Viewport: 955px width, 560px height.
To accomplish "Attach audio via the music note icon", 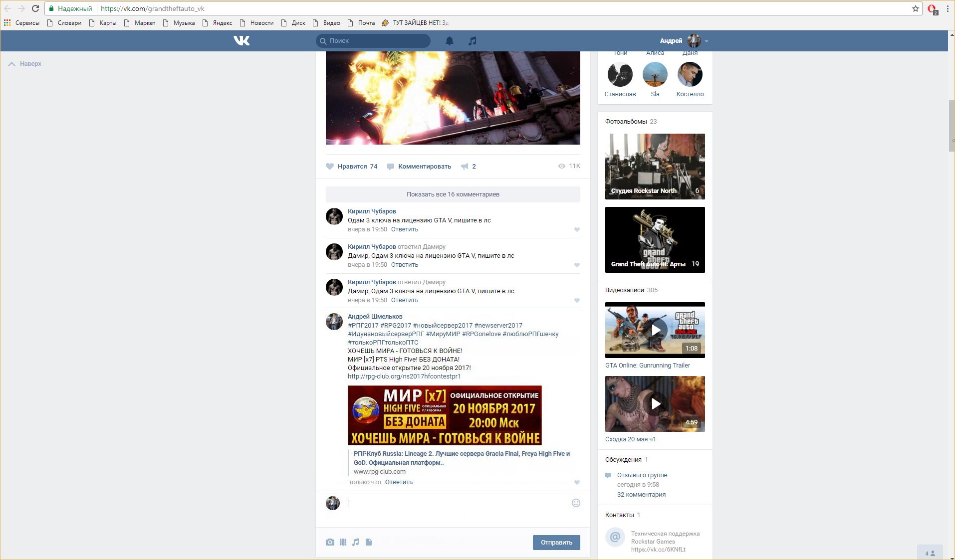I will [355, 542].
